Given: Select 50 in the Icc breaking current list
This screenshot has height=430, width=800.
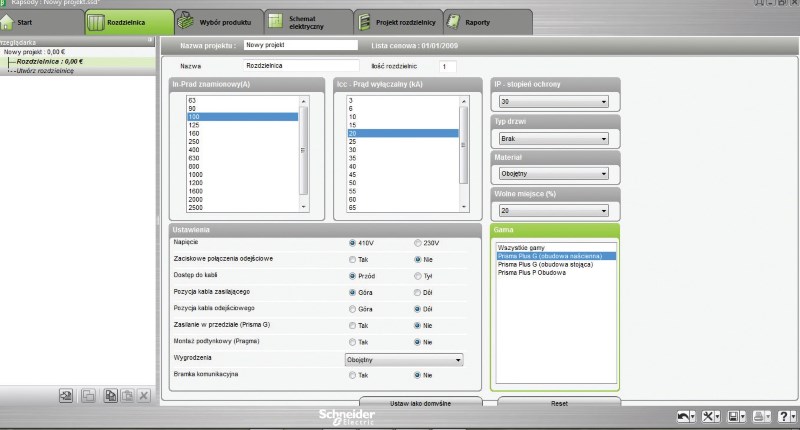Looking at the screenshot, I should click(403, 183).
